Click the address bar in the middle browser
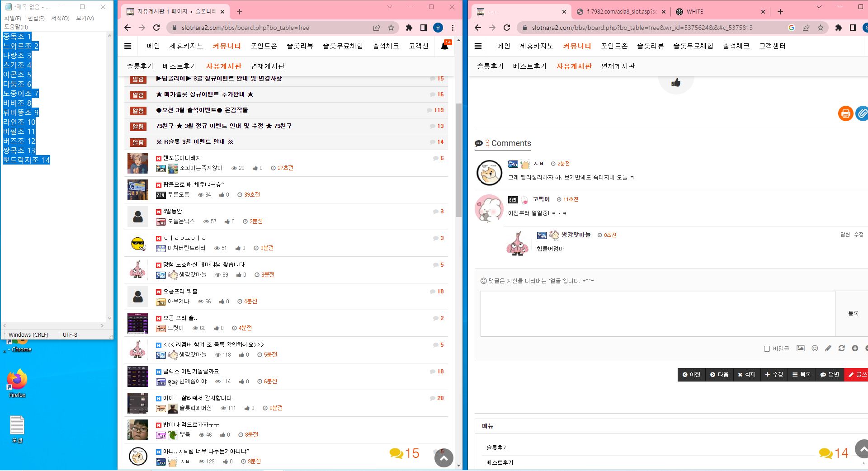 (x=271, y=28)
